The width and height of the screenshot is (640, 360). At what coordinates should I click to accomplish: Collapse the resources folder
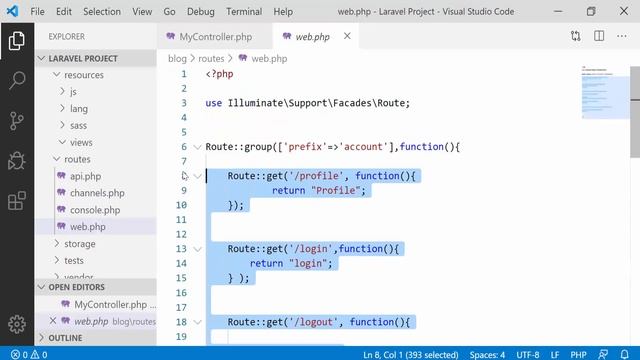pyautogui.click(x=57, y=75)
